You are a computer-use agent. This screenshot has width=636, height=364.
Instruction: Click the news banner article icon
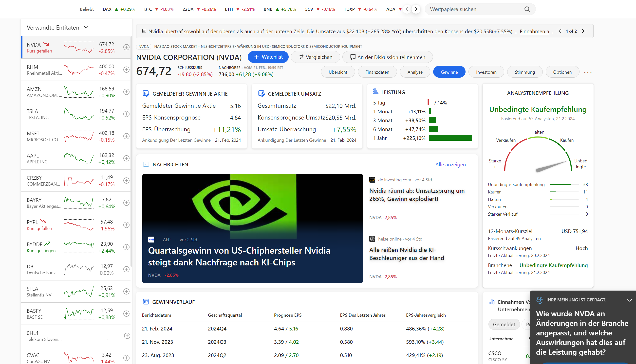click(144, 31)
